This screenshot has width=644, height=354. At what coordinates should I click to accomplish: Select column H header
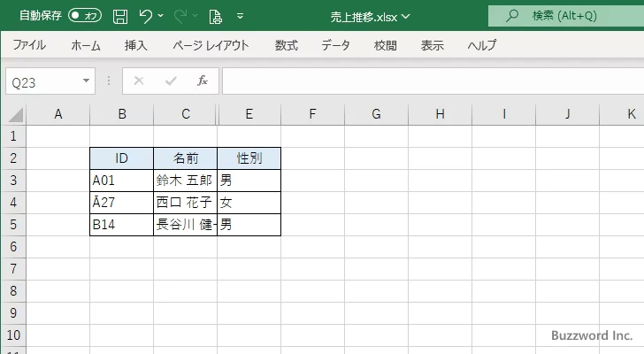click(440, 114)
